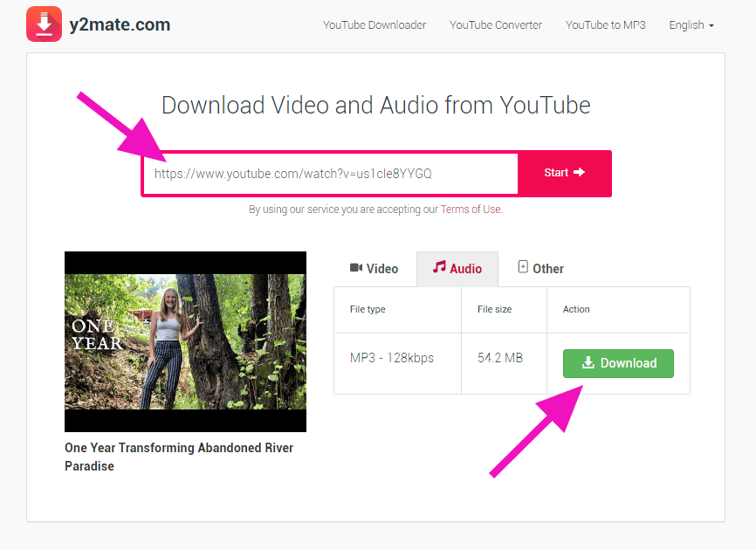
Task: Click the 'Action' column header
Action: pos(618,309)
